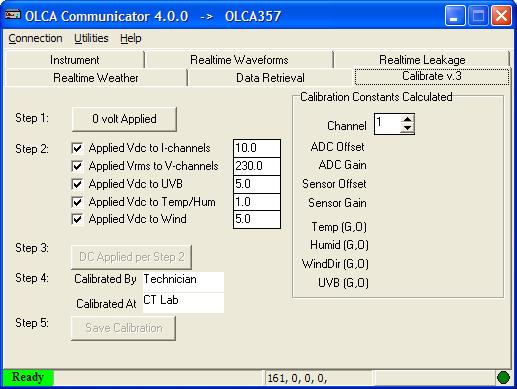Open the Help menu
Viewport: 517px width, 389px height.
[x=131, y=38]
